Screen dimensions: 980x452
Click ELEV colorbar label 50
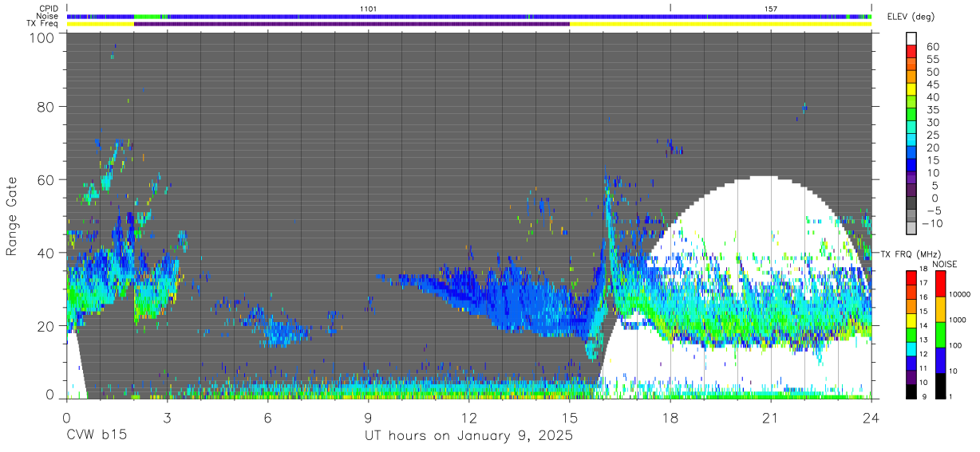933,73
